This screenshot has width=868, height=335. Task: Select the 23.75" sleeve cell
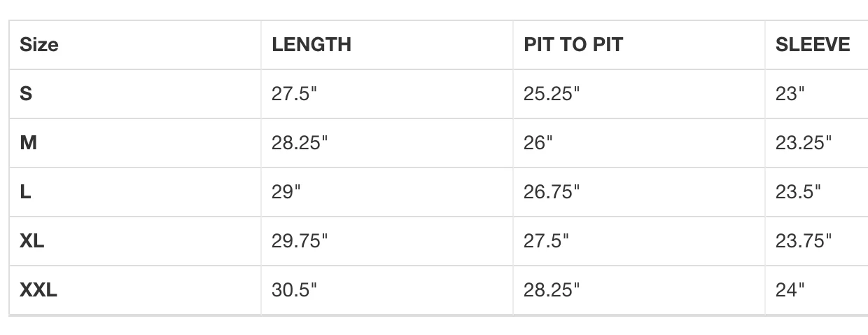804,241
